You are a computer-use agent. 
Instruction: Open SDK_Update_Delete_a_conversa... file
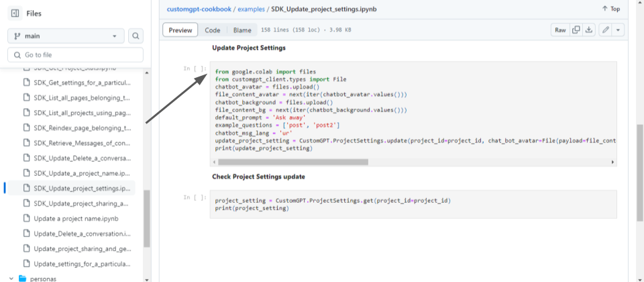tap(82, 158)
